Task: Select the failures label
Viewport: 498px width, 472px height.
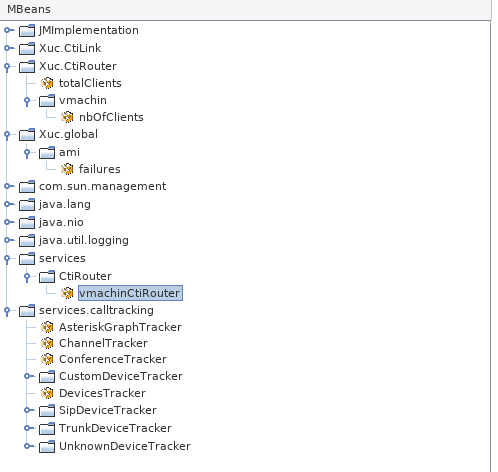Action: pyautogui.click(x=100, y=169)
